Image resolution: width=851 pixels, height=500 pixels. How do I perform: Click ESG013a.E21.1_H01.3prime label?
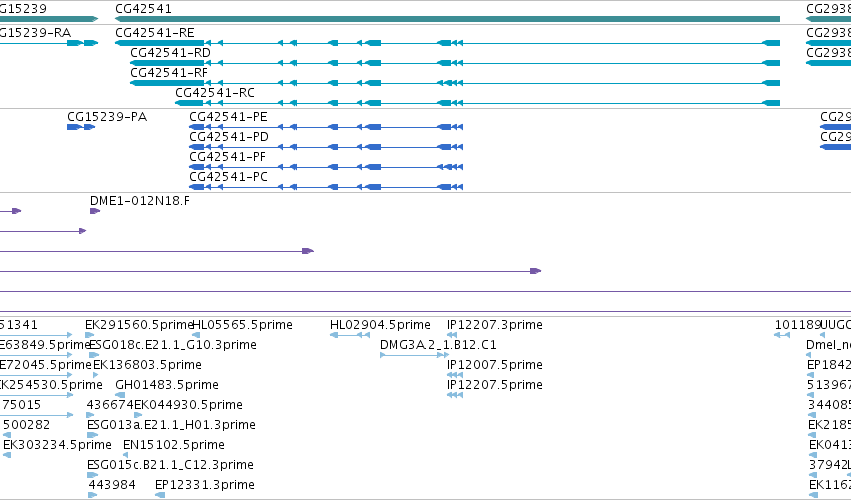[x=172, y=425]
